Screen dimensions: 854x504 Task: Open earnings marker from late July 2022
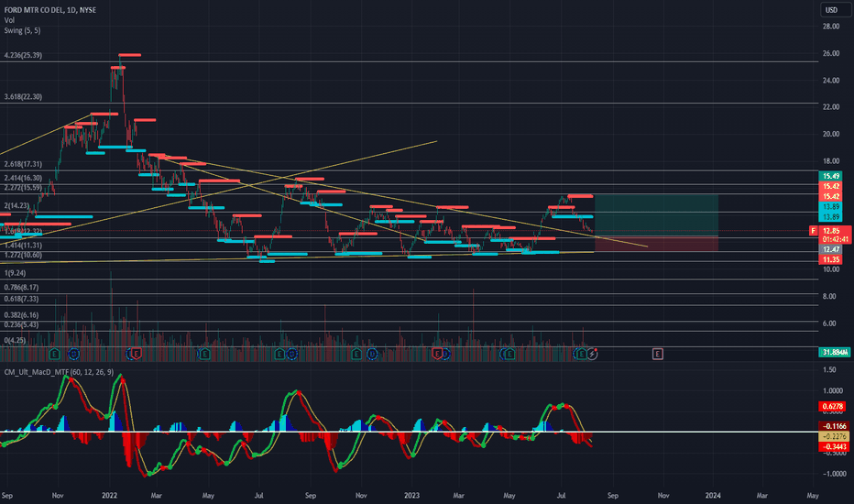(x=279, y=354)
